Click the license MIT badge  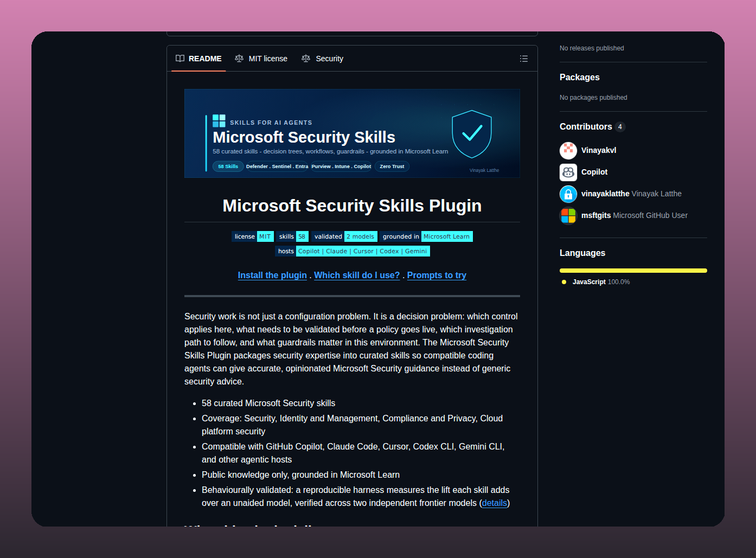253,236
